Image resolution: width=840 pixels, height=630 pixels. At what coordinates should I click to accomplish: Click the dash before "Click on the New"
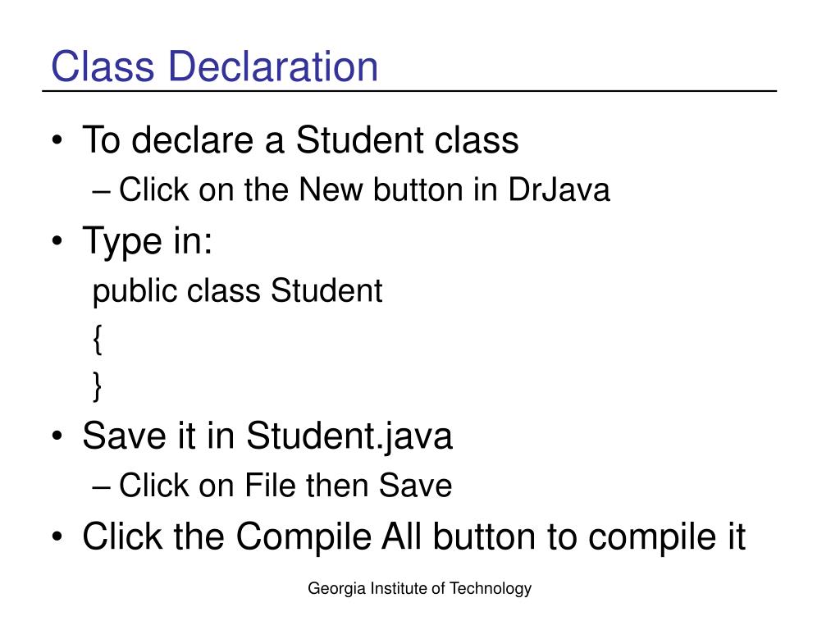(101, 191)
